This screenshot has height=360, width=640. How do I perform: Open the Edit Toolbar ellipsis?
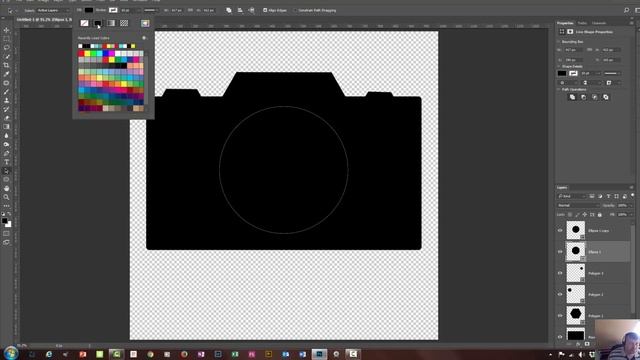click(x=7, y=206)
